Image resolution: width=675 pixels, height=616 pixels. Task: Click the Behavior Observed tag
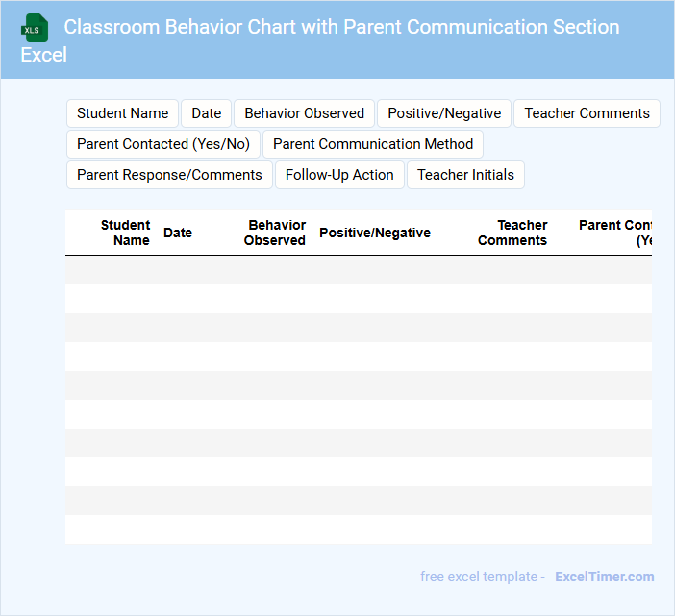coord(304,113)
